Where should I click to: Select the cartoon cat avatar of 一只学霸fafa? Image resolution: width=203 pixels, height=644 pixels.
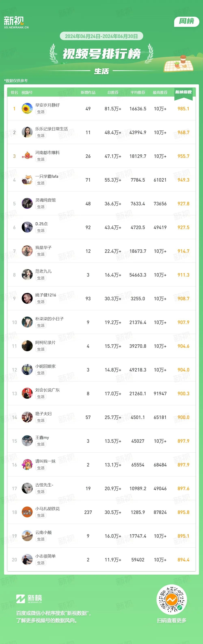[x=27, y=180]
